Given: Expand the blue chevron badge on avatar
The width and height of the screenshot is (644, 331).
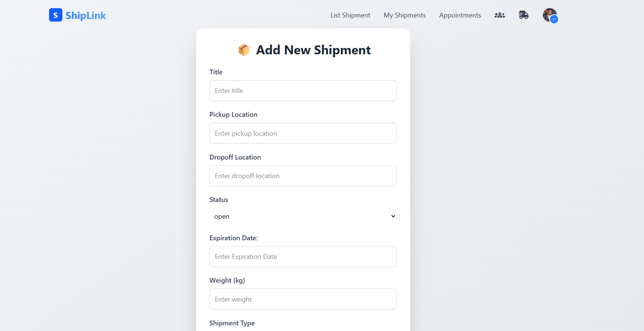Looking at the screenshot, I should pyautogui.click(x=554, y=19).
